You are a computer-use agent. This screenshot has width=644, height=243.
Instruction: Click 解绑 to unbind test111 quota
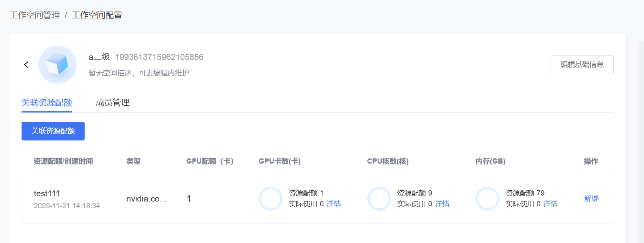coord(591,199)
